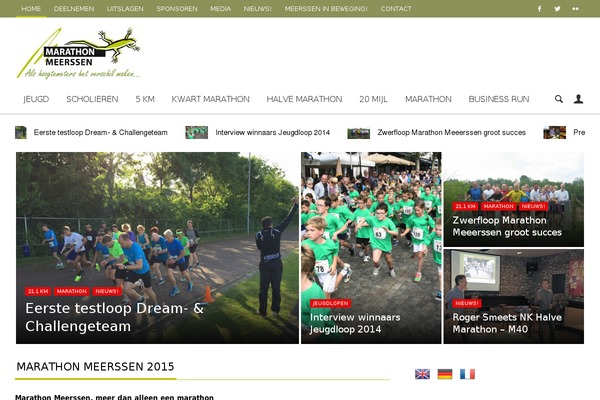Open the Contact page
Viewport: 600px width, 400px height.
396,8
